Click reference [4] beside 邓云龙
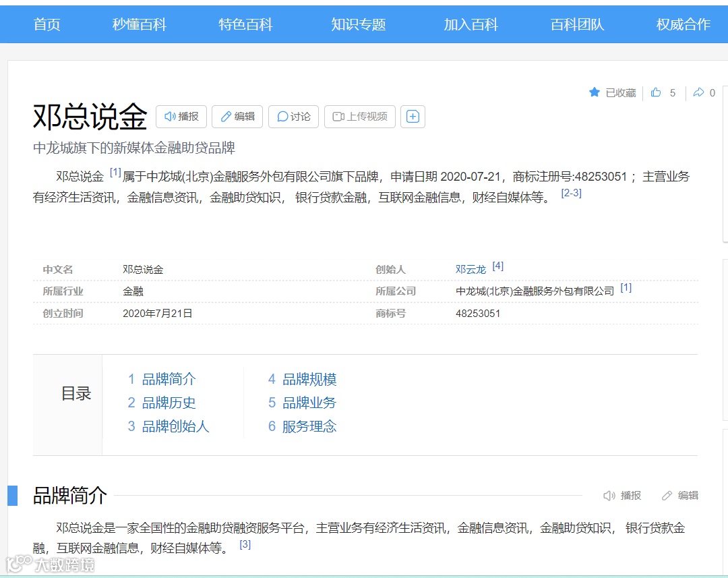 point(497,266)
